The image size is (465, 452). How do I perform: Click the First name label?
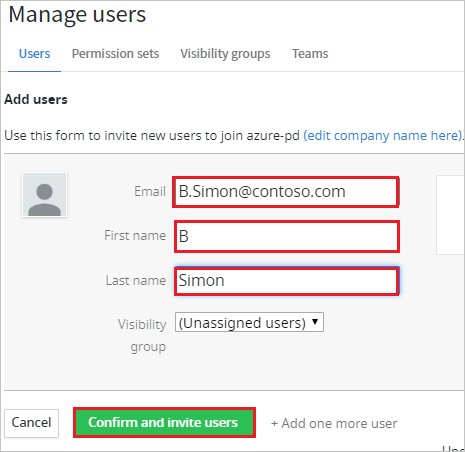click(135, 235)
